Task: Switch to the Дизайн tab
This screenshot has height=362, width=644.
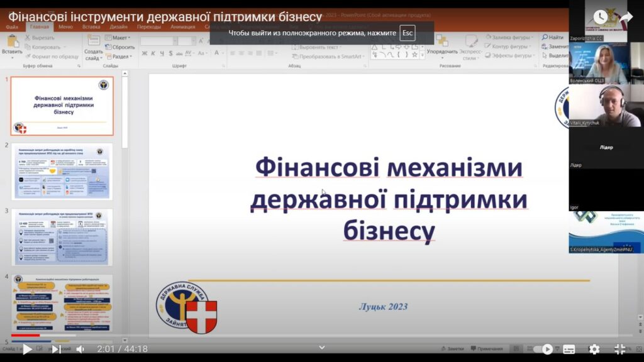Action: click(x=118, y=26)
